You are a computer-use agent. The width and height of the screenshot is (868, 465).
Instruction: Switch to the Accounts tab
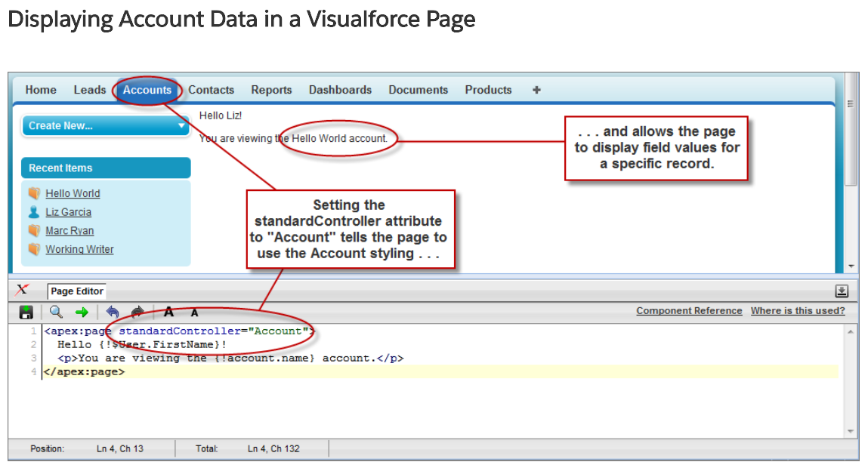tap(147, 90)
